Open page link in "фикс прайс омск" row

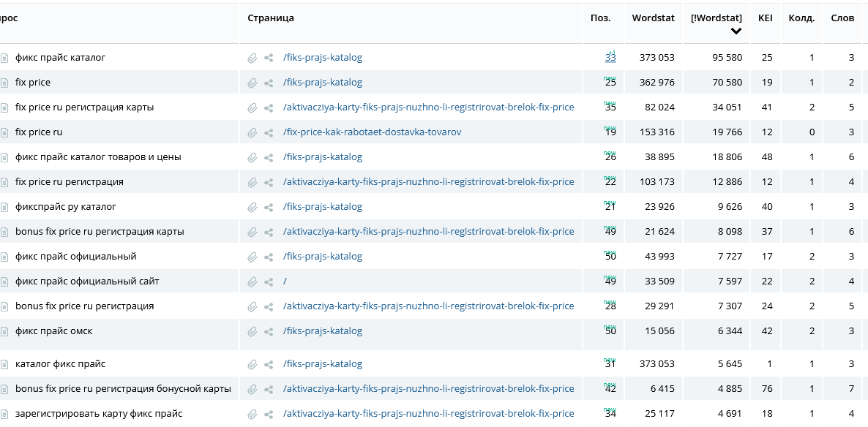point(322,331)
